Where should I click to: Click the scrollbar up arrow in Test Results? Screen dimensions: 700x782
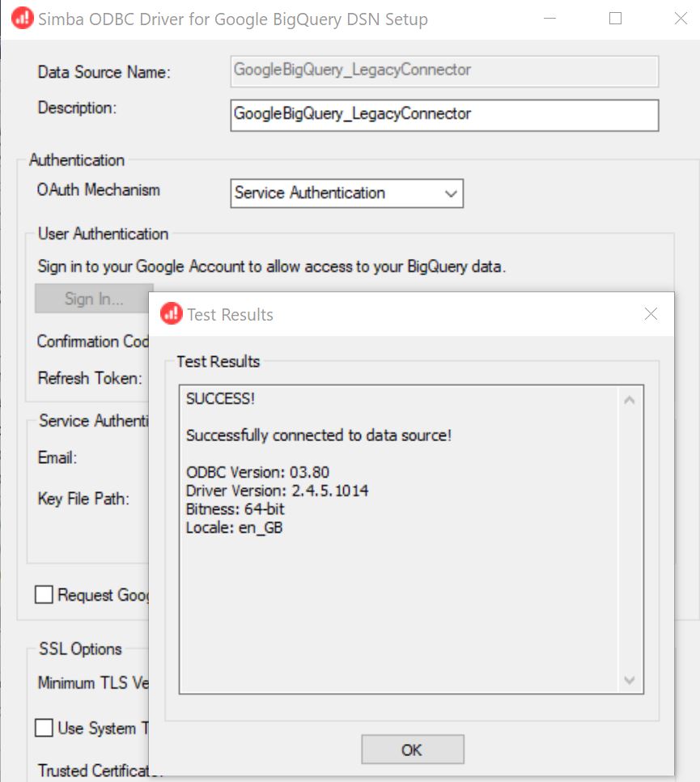click(x=629, y=398)
